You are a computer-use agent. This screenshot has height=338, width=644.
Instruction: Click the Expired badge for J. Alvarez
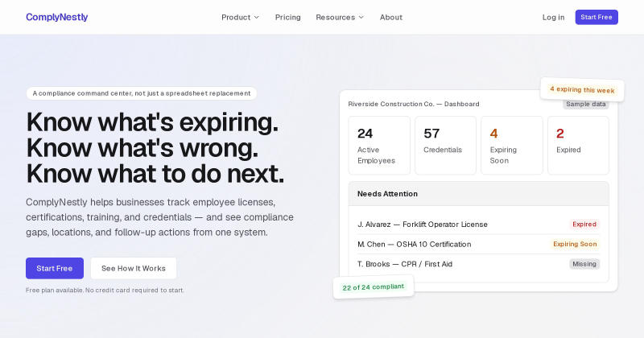pos(584,225)
